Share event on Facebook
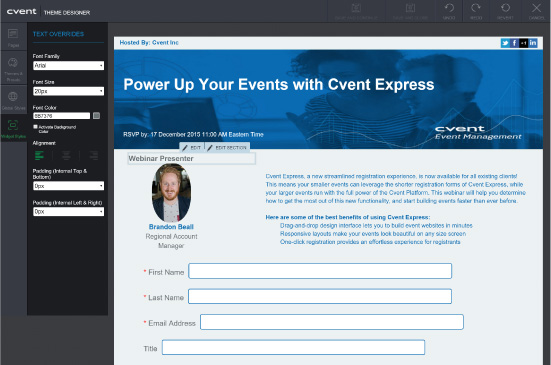The height and width of the screenshot is (365, 551). 514,43
